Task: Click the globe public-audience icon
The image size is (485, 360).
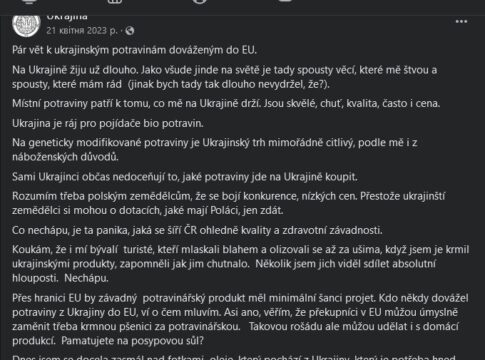Action: click(x=130, y=31)
